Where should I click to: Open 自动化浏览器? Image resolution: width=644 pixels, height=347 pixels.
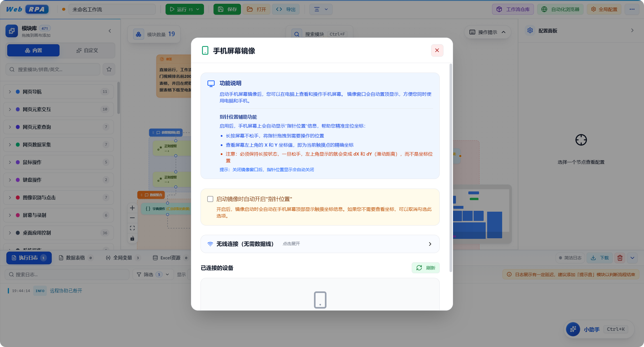coord(560,9)
